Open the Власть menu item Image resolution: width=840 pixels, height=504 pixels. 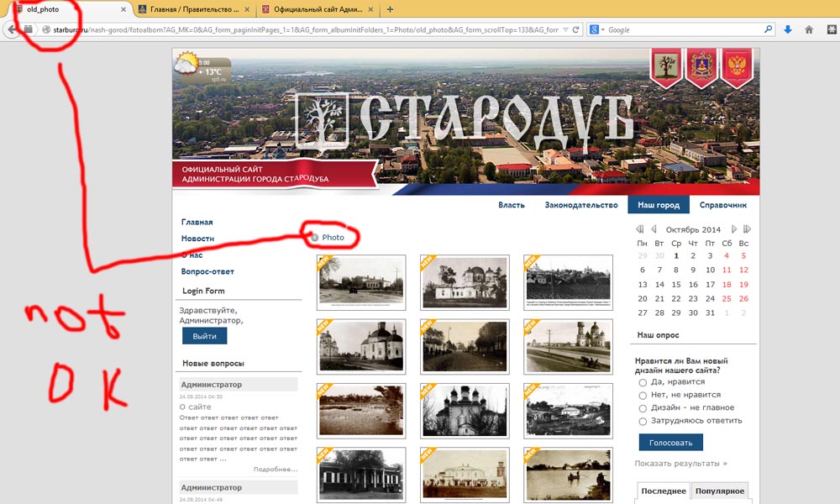click(x=511, y=205)
